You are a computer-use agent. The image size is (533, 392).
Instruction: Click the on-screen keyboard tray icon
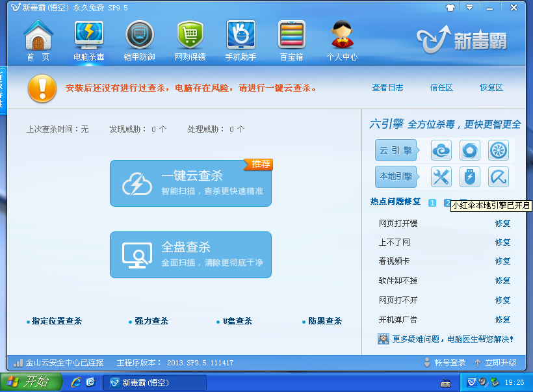(446, 383)
